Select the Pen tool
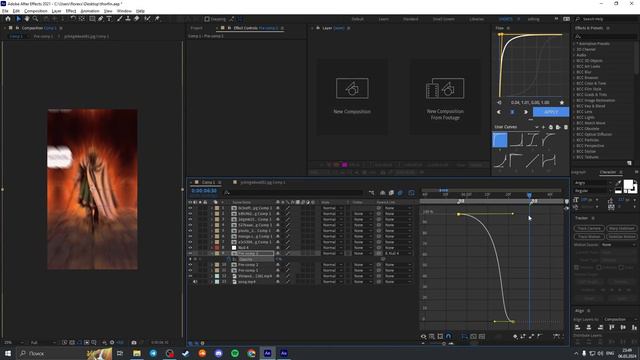This screenshot has height=360, width=640. coord(100,19)
